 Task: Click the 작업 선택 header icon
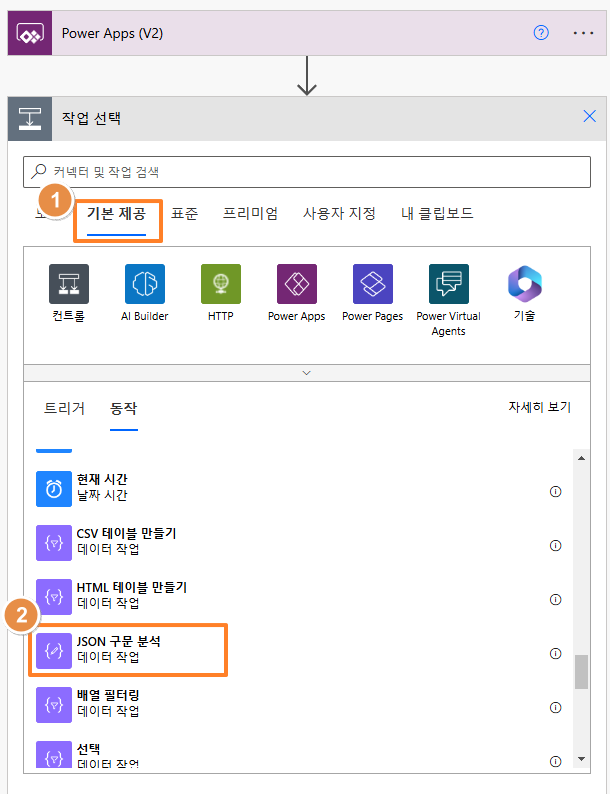[30, 119]
